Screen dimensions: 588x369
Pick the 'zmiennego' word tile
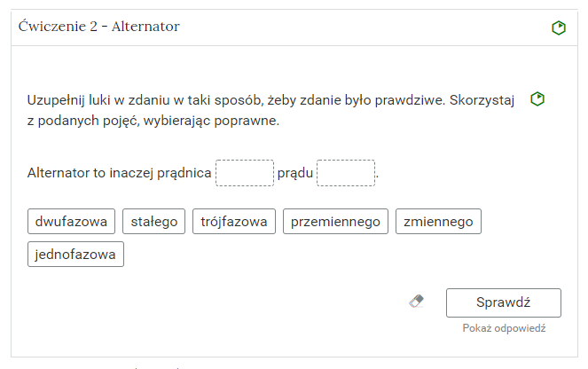click(438, 221)
